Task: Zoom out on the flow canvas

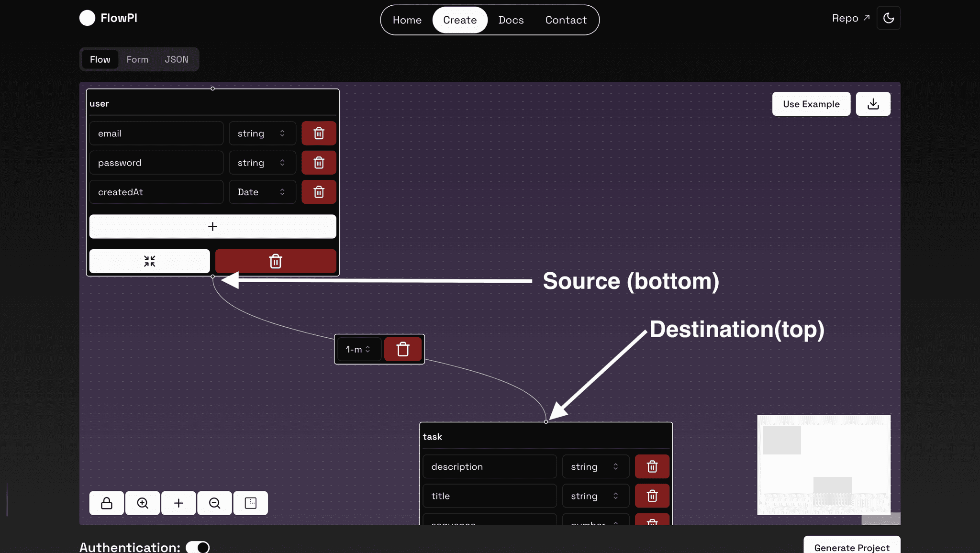Action: [214, 503]
